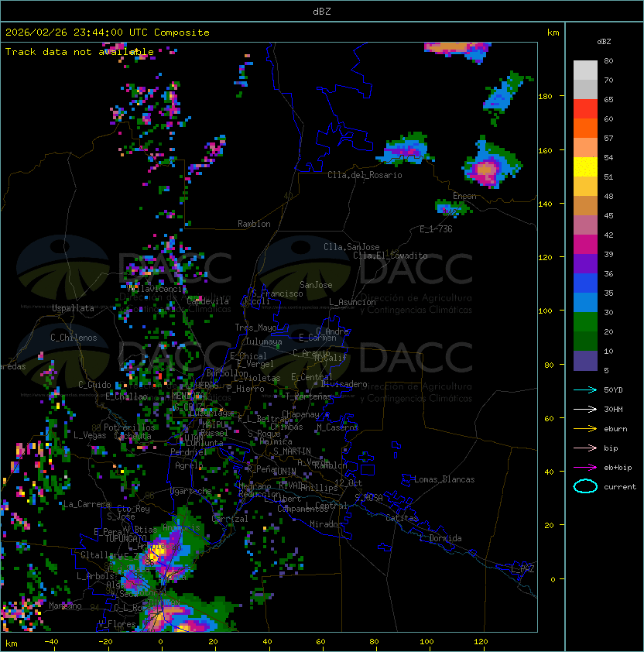Click the Carrizal place label
Viewport: 644px width, 652px height.
[x=229, y=519]
